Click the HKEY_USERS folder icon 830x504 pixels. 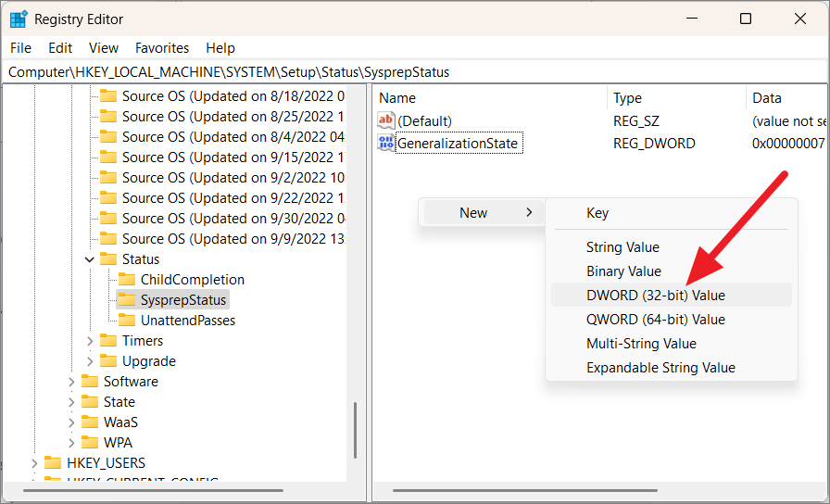(x=53, y=462)
